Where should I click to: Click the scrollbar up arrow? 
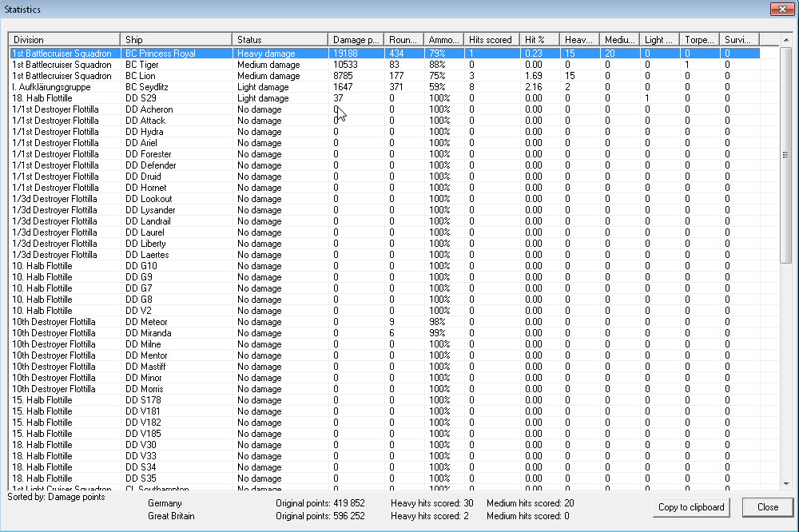tap(785, 39)
